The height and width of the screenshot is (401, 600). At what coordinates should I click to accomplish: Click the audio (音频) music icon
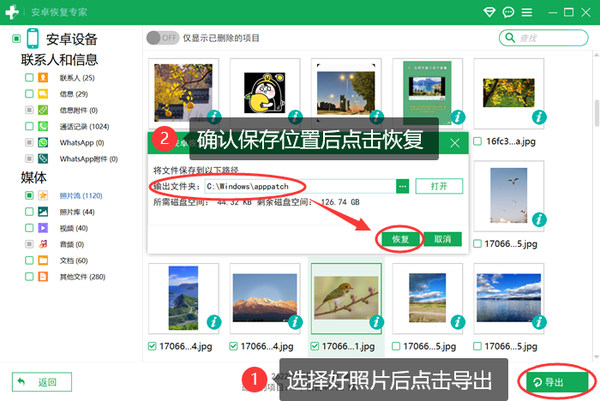(43, 244)
